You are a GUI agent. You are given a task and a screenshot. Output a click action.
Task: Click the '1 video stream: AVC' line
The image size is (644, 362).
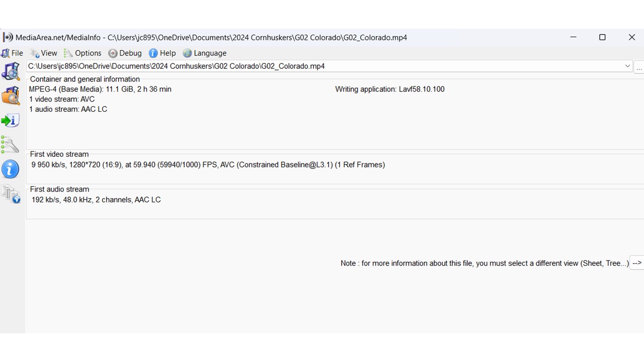[x=62, y=99]
